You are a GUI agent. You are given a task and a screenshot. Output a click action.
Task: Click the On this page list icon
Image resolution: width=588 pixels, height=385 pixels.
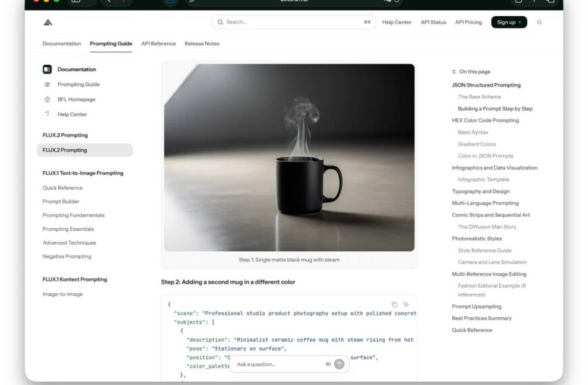pos(454,72)
